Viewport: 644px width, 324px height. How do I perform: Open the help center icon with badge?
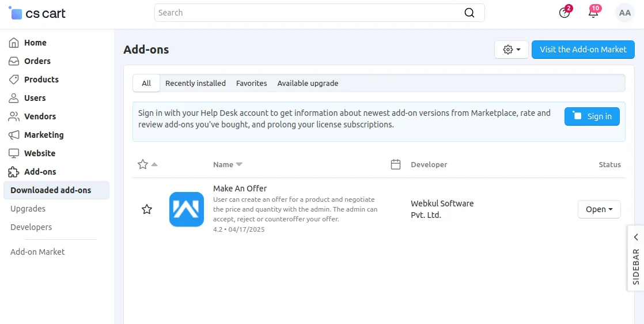point(565,13)
